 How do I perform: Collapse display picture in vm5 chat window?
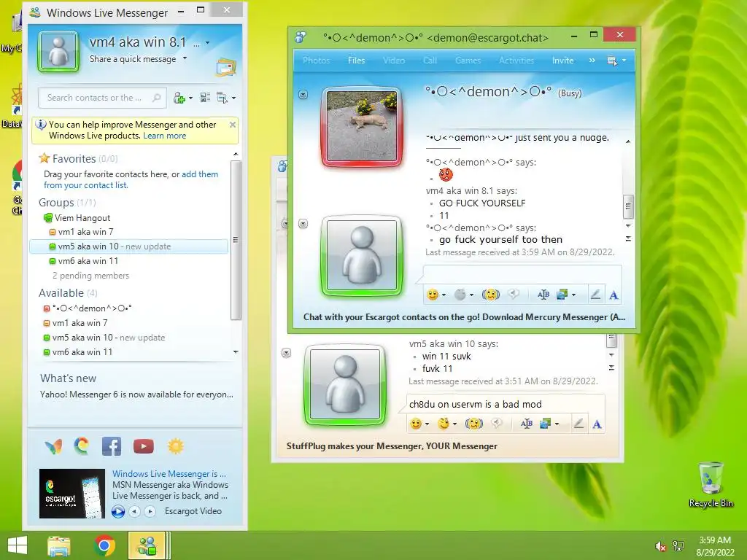click(286, 352)
